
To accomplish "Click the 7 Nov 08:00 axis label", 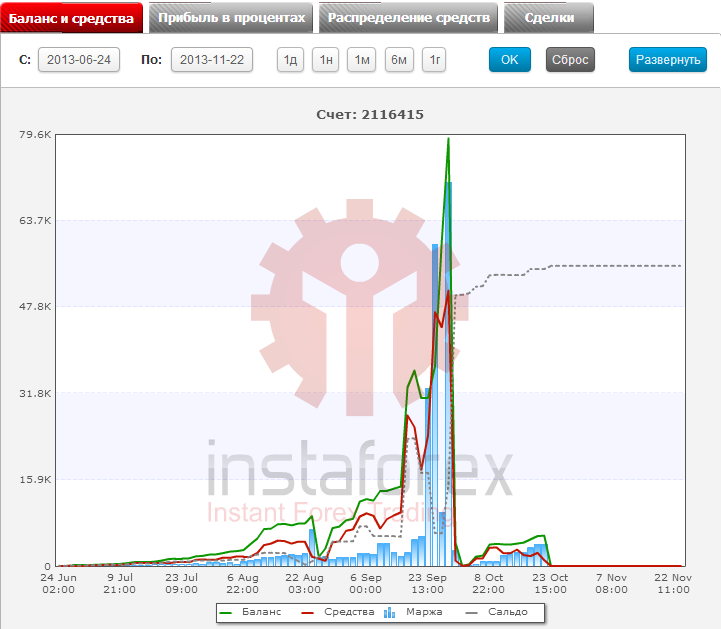I will [612, 583].
